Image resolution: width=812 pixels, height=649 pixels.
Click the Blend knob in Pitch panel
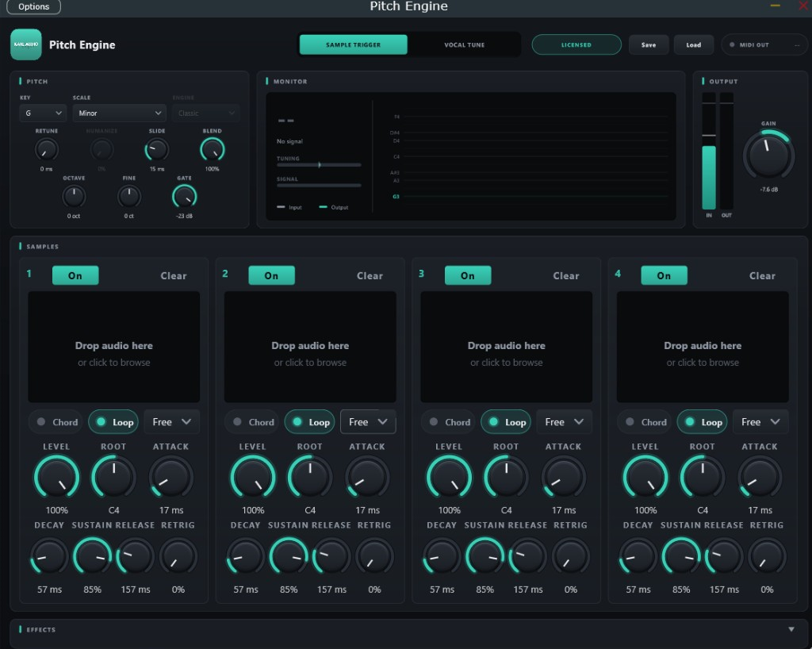coord(213,150)
